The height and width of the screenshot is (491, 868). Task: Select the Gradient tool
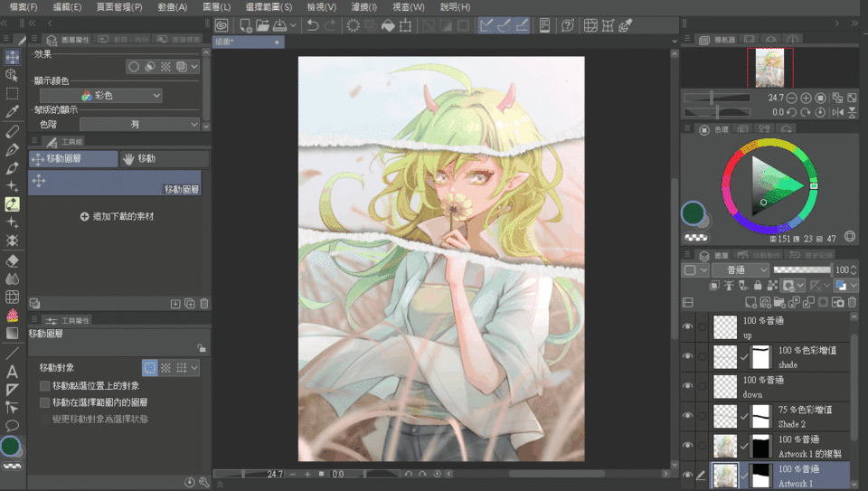tap(12, 334)
